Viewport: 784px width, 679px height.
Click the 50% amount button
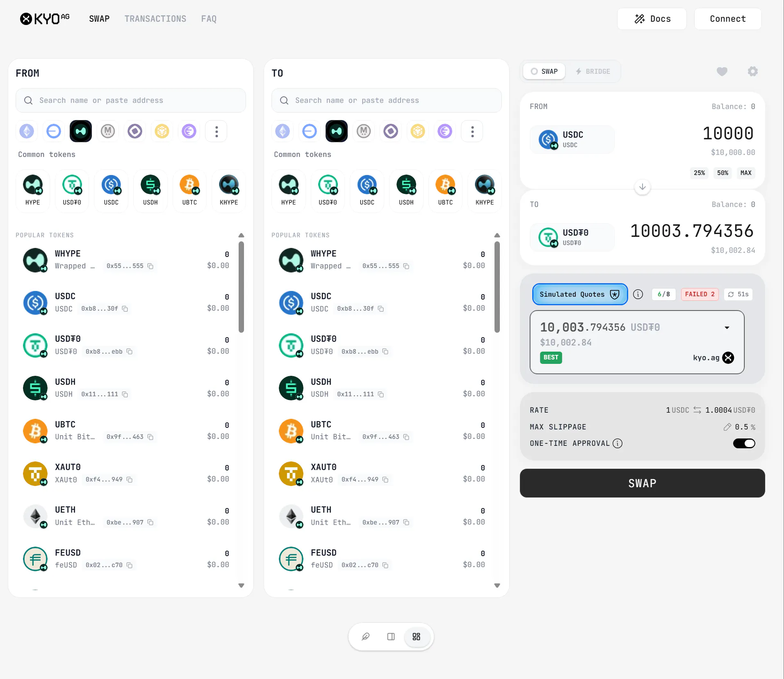coord(722,173)
